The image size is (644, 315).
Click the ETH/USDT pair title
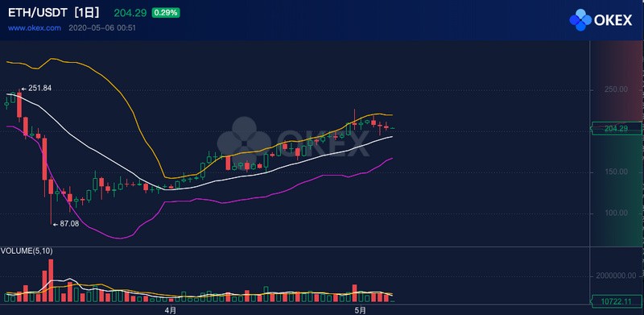39,13
